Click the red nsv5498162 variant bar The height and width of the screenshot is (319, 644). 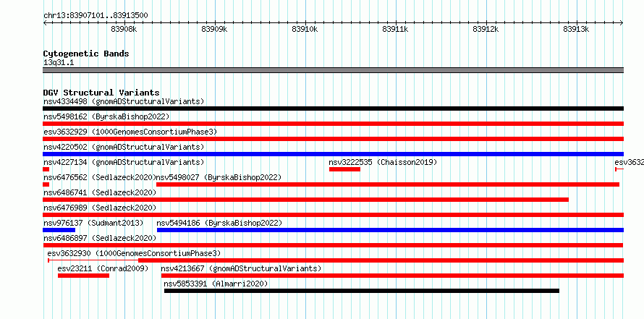tap(333, 124)
